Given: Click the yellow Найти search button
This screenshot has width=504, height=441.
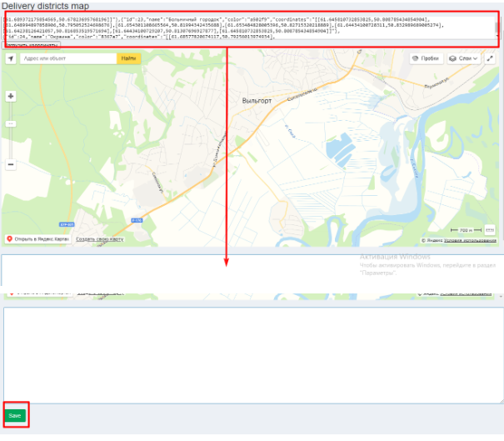Looking at the screenshot, I should pyautogui.click(x=128, y=58).
